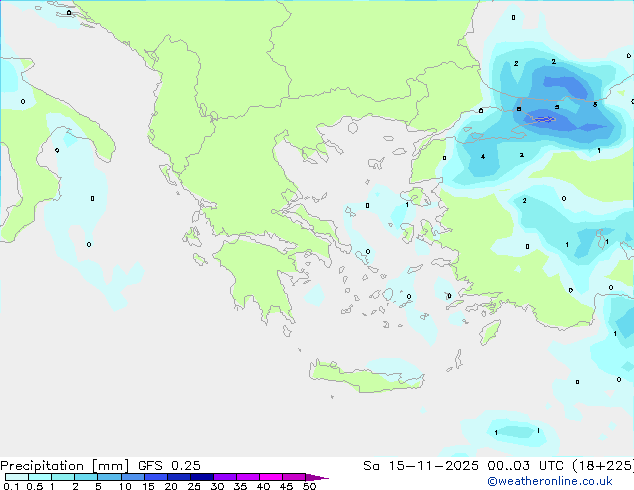Image resolution: width=634 pixels, height=490 pixels.
Task: Click the 10–15 mm blue legend swatch
Action: point(132,477)
